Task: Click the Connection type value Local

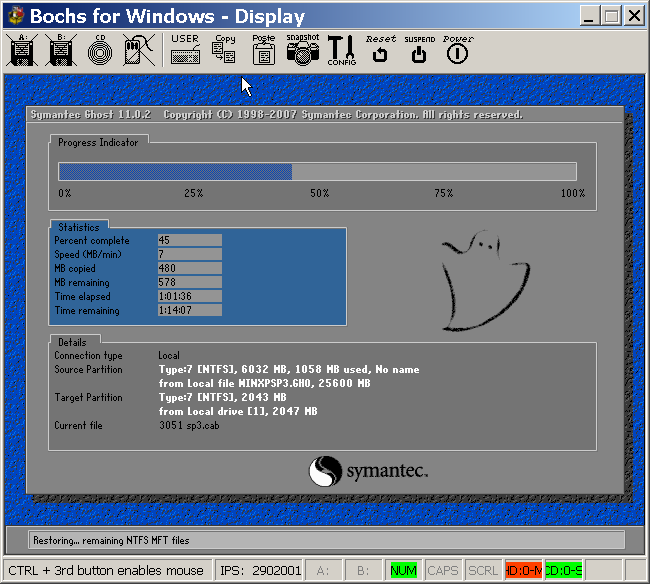Action: pyautogui.click(x=169, y=356)
